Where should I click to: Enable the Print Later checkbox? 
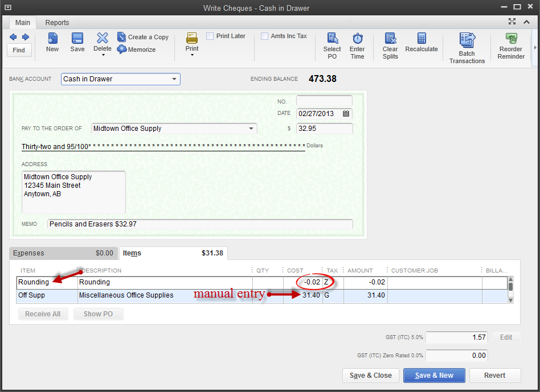[x=210, y=36]
